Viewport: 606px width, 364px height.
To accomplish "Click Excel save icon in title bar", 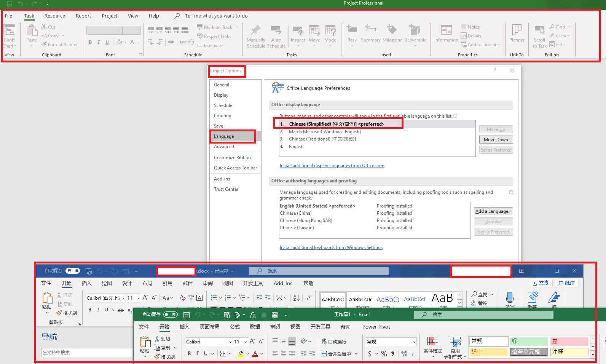I will point(187,315).
